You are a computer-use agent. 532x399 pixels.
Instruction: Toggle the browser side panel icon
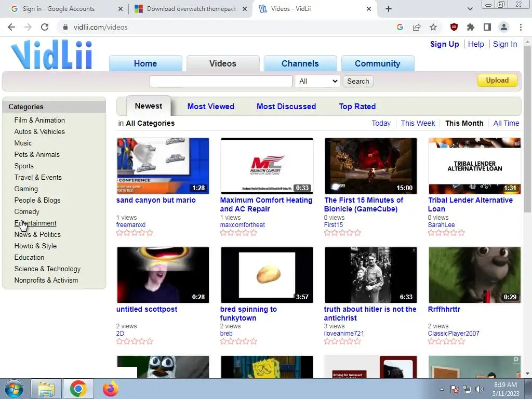tap(487, 27)
